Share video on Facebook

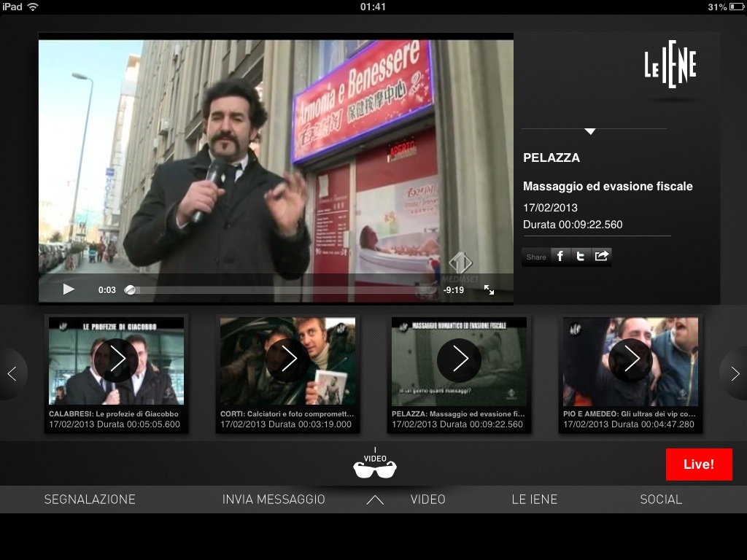pyautogui.click(x=560, y=256)
